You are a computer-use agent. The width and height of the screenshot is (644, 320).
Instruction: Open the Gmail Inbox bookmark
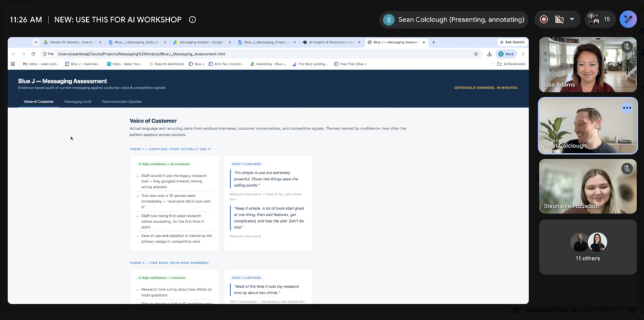coord(41,64)
